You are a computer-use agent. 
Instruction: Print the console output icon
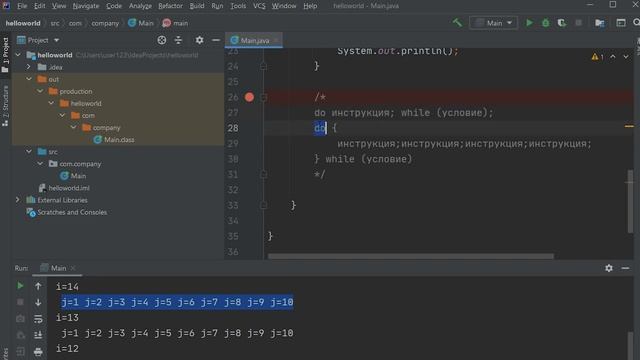[x=38, y=351]
